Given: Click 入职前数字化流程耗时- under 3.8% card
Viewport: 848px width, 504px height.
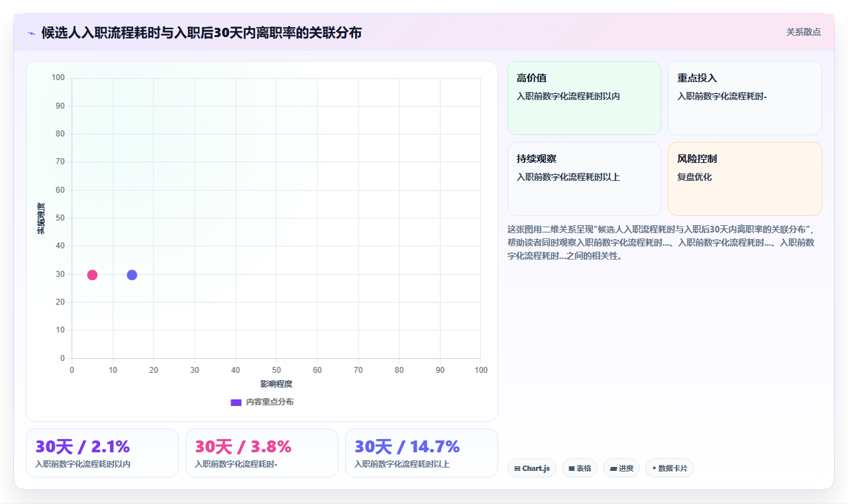Looking at the screenshot, I should tap(236, 464).
